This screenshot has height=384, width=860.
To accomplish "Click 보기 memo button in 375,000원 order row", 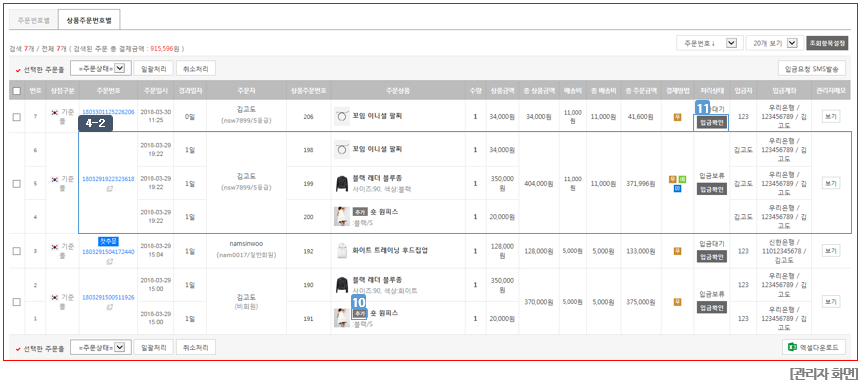I will (830, 301).
